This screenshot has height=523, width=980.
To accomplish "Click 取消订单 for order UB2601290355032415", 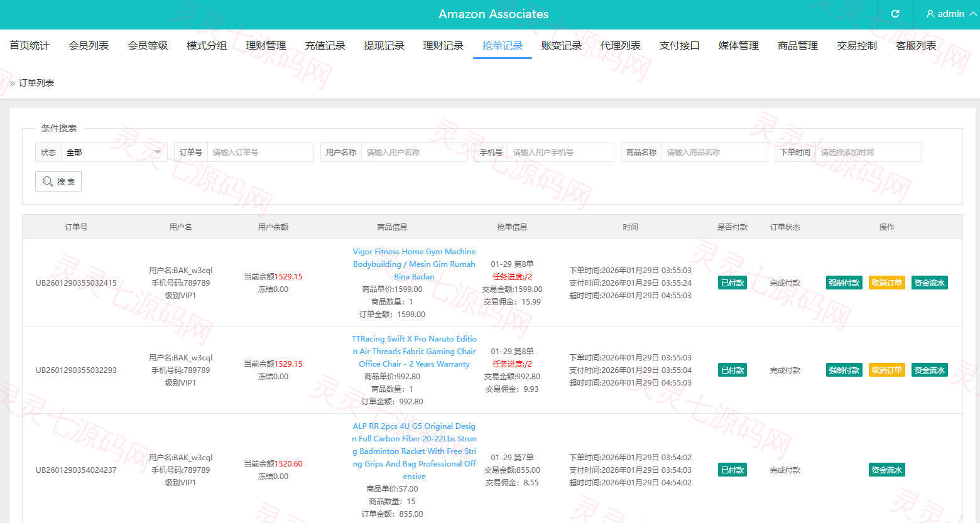I will click(887, 283).
